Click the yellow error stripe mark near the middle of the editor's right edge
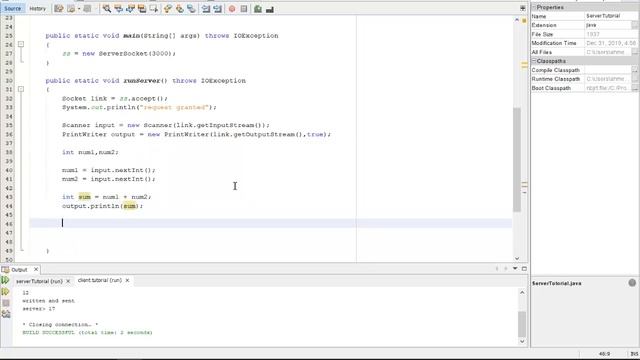This screenshot has width=640, height=360. [x=524, y=185]
